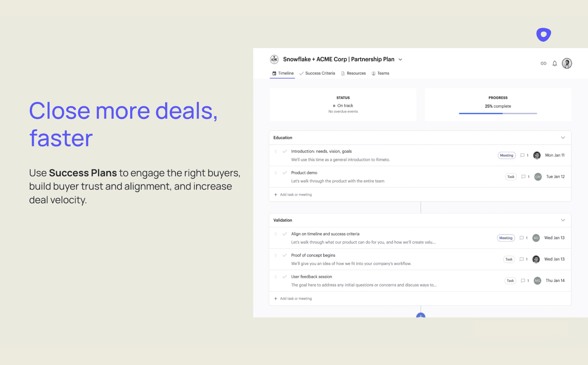Screen dimensions: 588x365
Task: Click the Meeting tag on Introduction row
Action: tap(507, 156)
